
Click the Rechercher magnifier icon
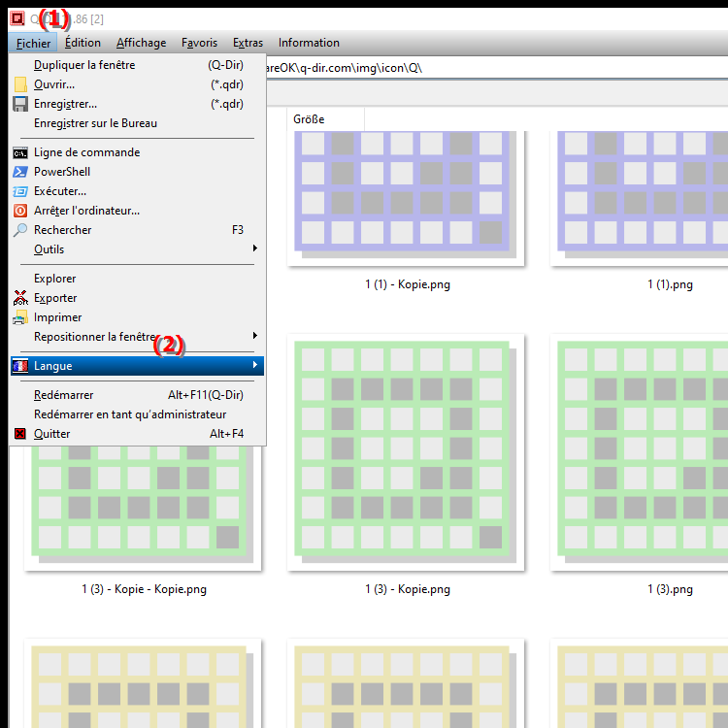(20, 230)
